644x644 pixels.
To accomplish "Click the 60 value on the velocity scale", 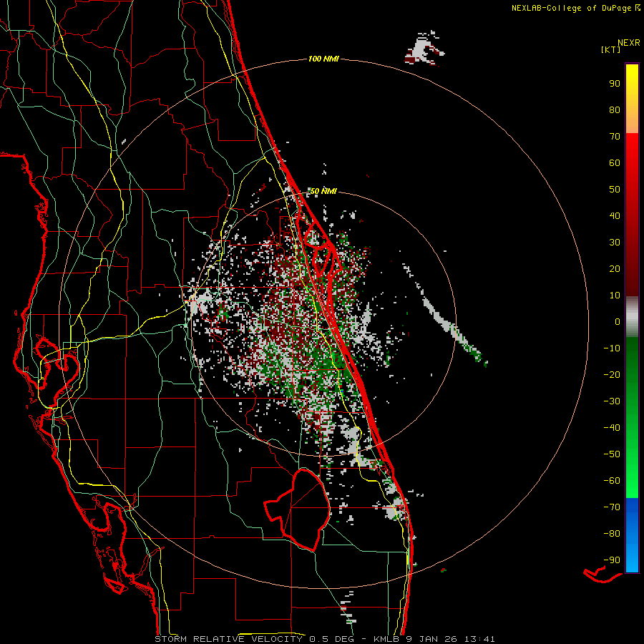I will coord(615,162).
